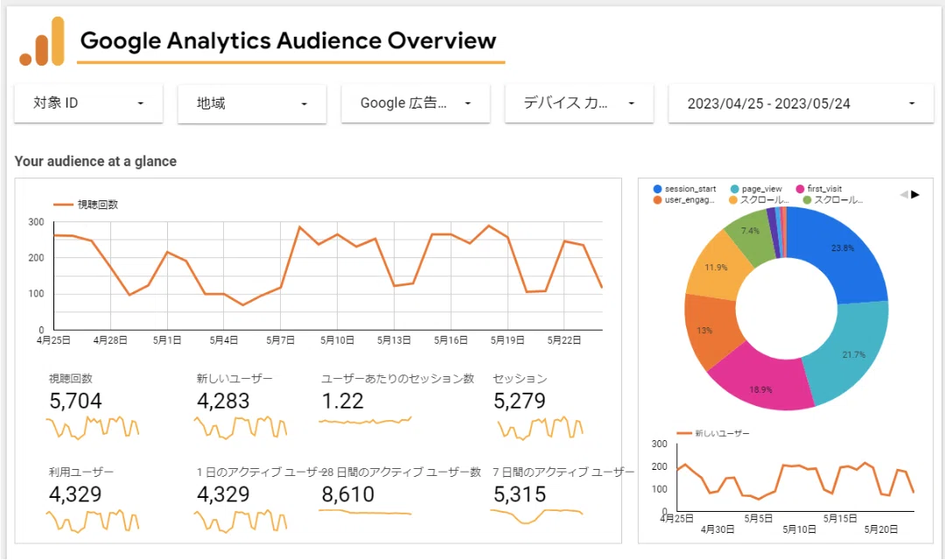Select page_view legend teal dot
The image size is (945, 560).
pos(734,189)
